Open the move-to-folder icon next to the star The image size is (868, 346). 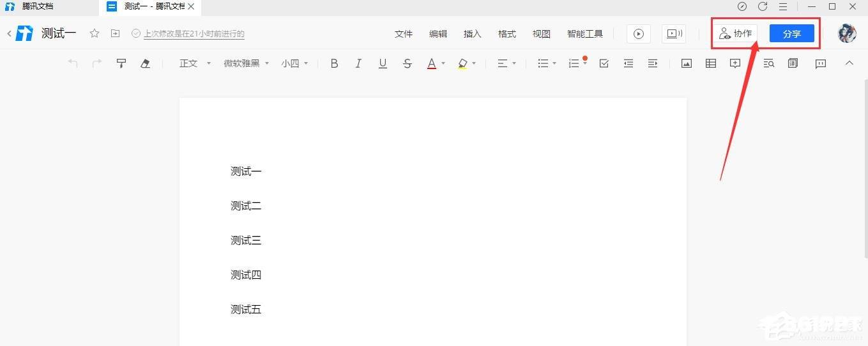(115, 33)
